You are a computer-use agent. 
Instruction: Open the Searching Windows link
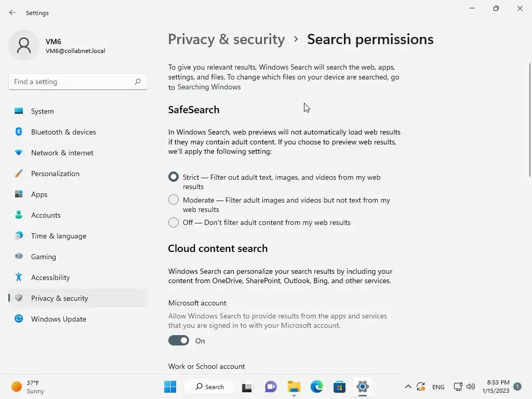pos(209,87)
